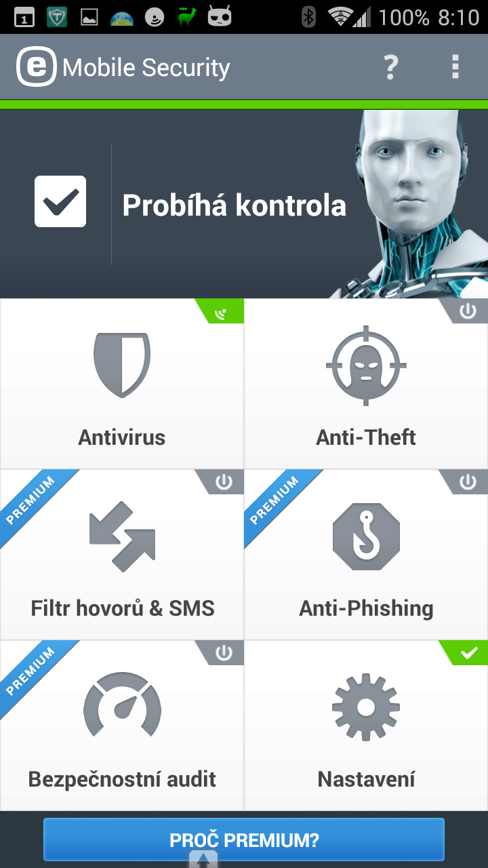Toggle Bezpečnostní audit power badge
Screen dimensions: 488x868
coord(224,652)
